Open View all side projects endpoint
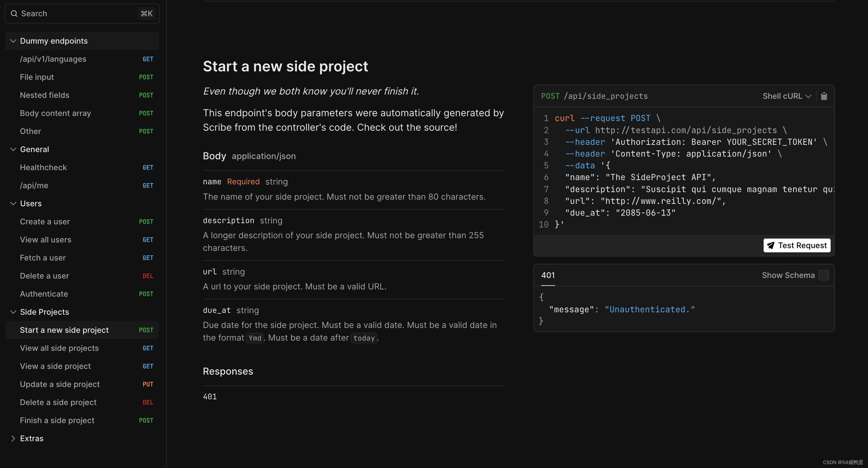The image size is (868, 468). (59, 348)
